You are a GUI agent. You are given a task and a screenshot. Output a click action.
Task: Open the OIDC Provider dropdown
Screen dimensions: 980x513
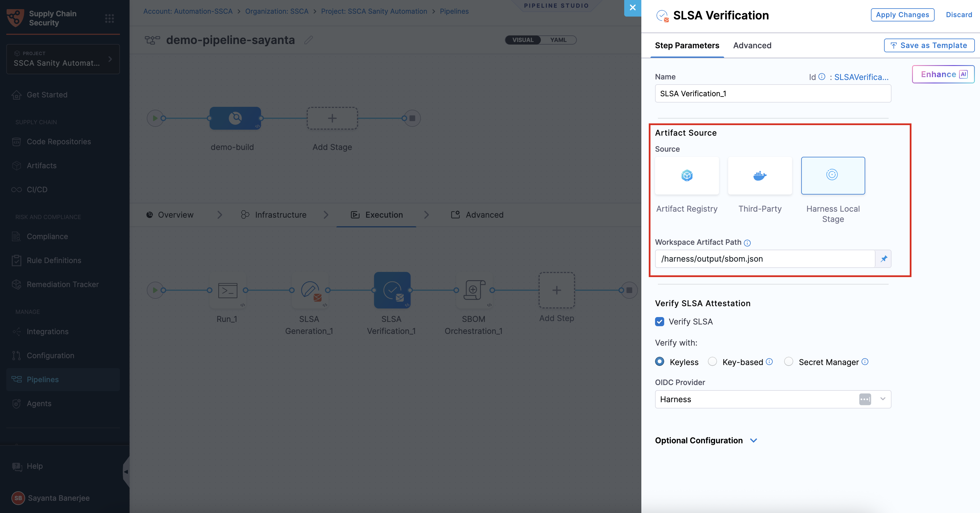882,399
